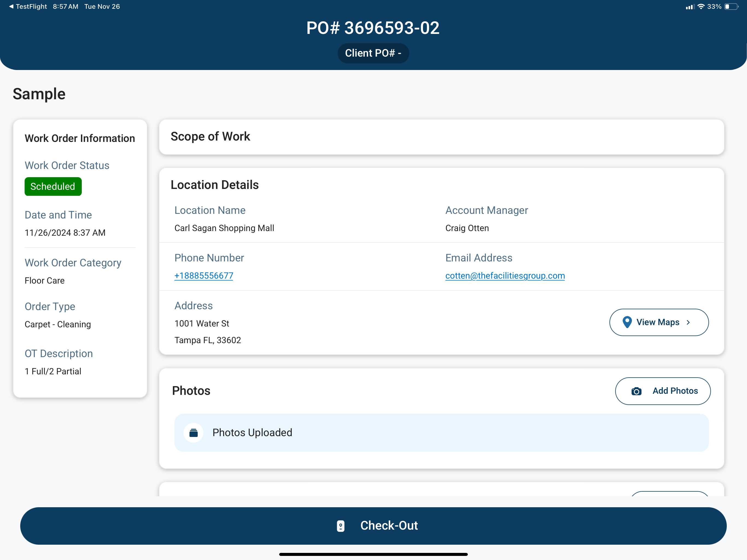Tap Carl Sagan Shopping Mall text
The height and width of the screenshot is (560, 747).
click(224, 228)
